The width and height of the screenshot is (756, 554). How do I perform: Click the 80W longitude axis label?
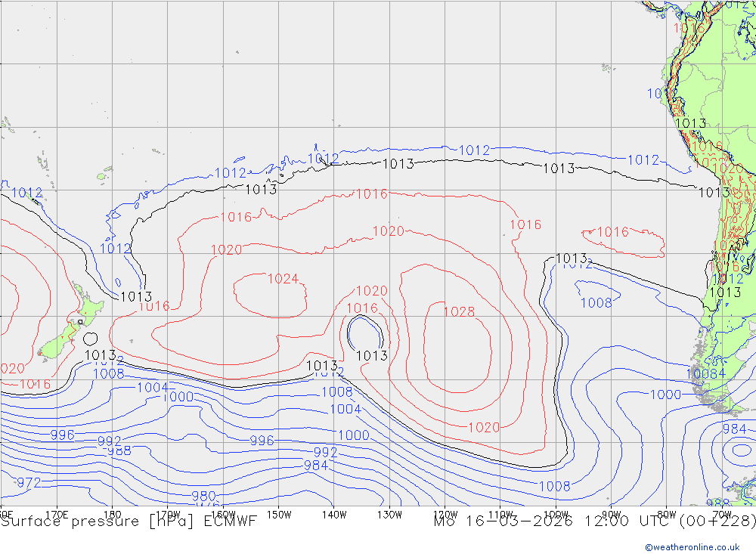coord(667,515)
